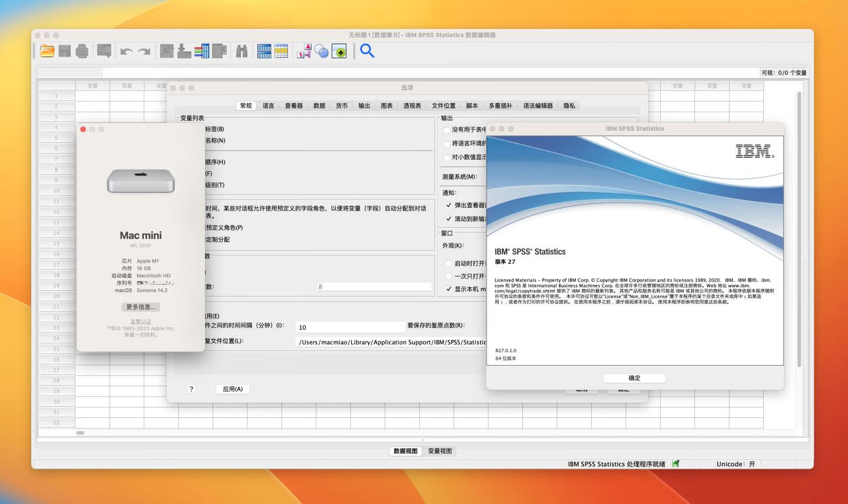848x504 pixels.
Task: Click the 可视: 0/0 个变量 indicator
Action: (x=784, y=72)
